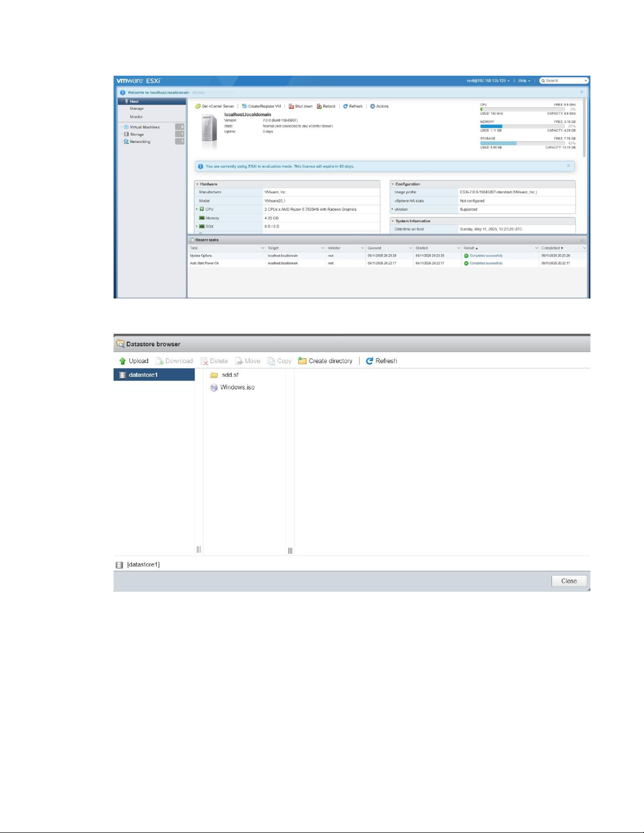Click the Create directory folder icon
Screen dimensions: 644x833
click(x=302, y=361)
